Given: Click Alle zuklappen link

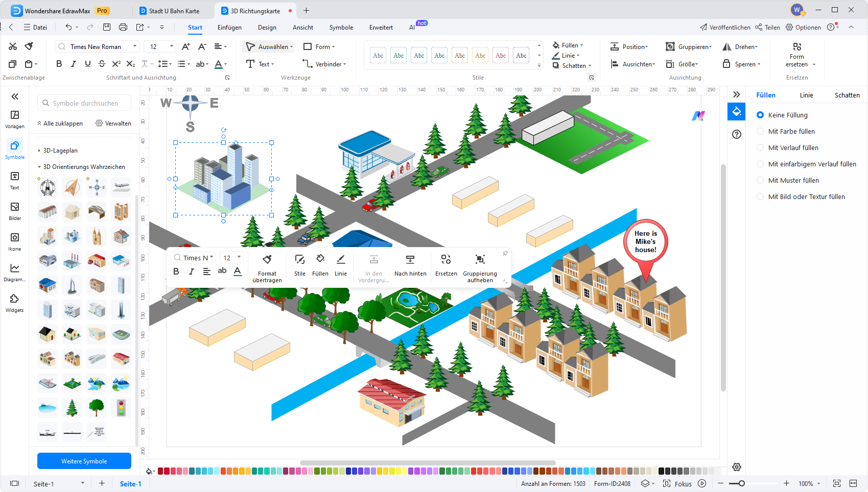Looking at the screenshot, I should click(60, 124).
